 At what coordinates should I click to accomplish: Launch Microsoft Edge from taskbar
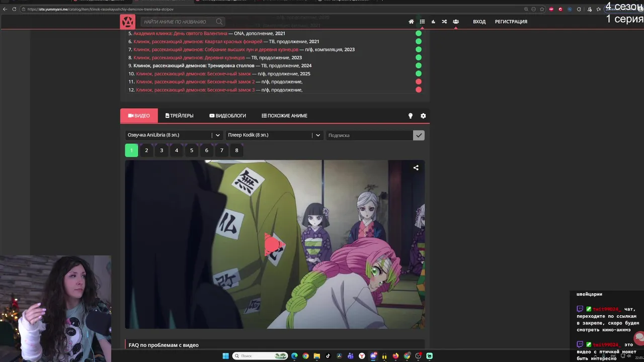(x=294, y=356)
